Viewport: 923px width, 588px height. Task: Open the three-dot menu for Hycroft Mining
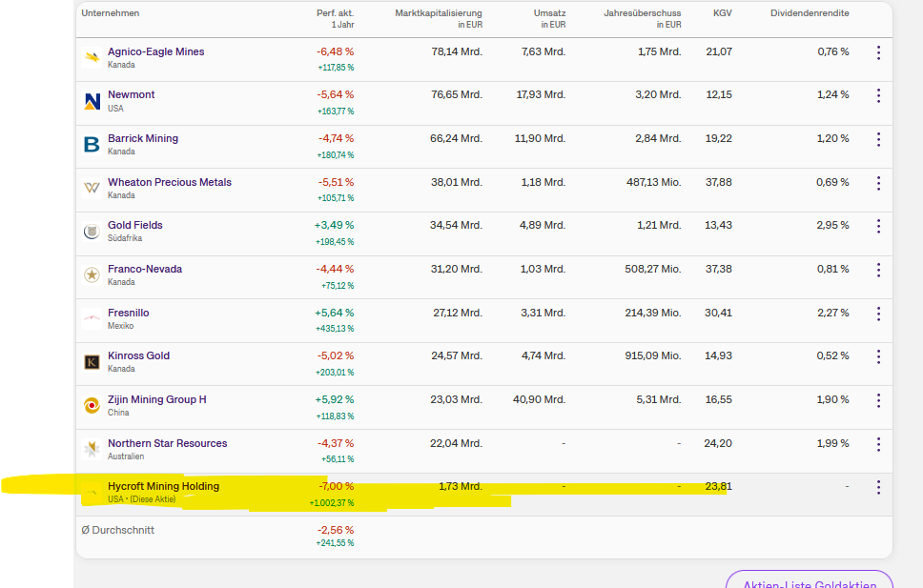(x=878, y=487)
